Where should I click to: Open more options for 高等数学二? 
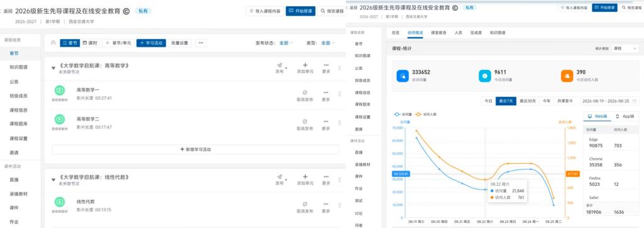coord(326,122)
